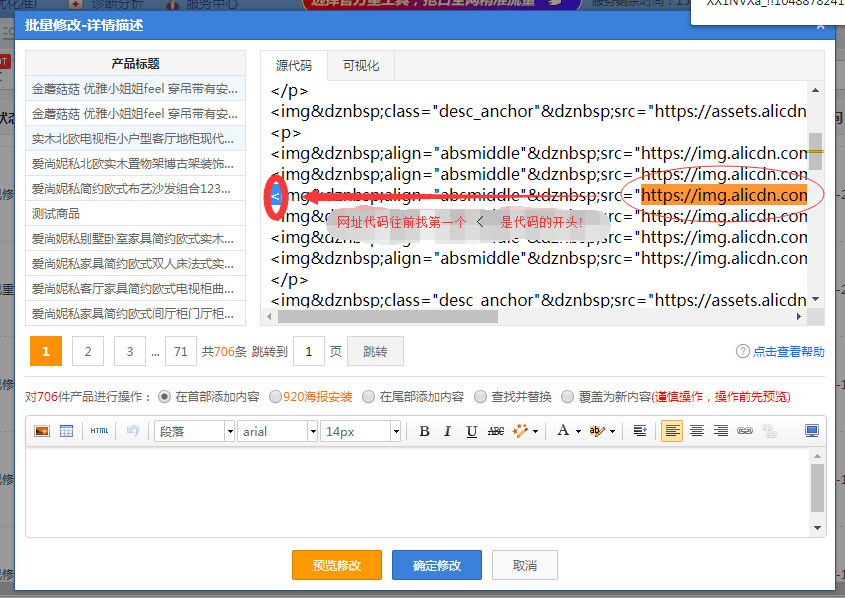This screenshot has width=845, height=598.
Task: Select radio 覆盖为新内容
Action: coord(567,397)
